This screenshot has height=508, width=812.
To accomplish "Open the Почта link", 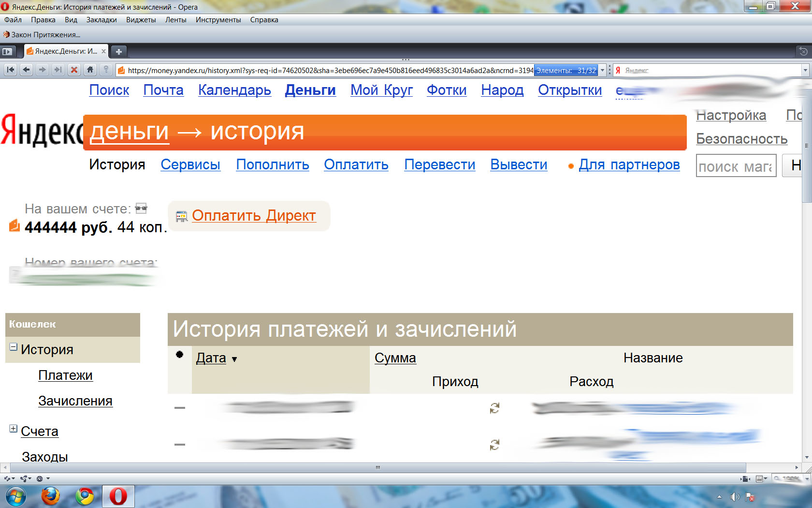I will [x=163, y=90].
